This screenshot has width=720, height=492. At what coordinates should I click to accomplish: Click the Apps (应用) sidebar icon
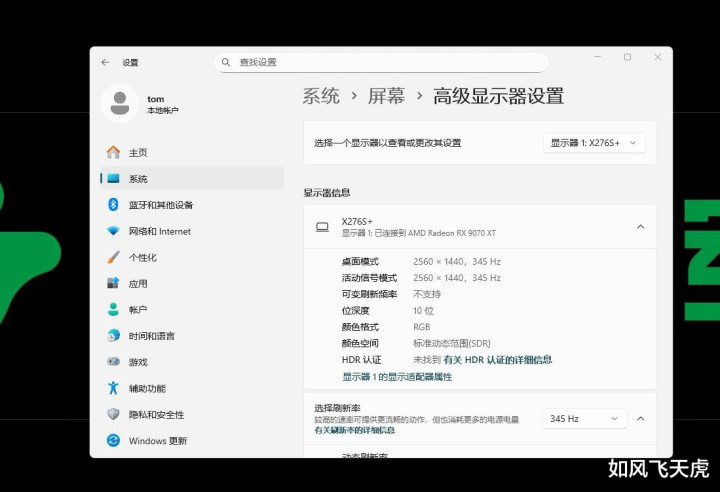click(x=113, y=284)
